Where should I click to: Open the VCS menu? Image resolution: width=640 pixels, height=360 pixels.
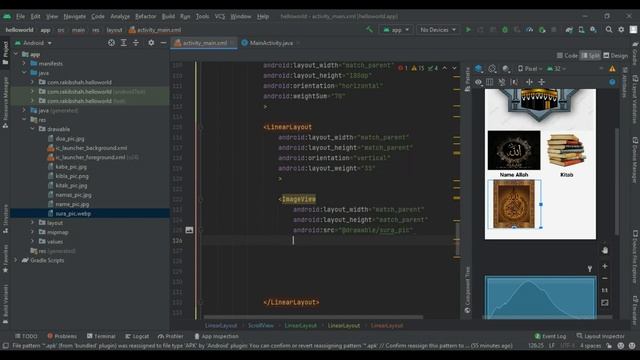(x=220, y=16)
